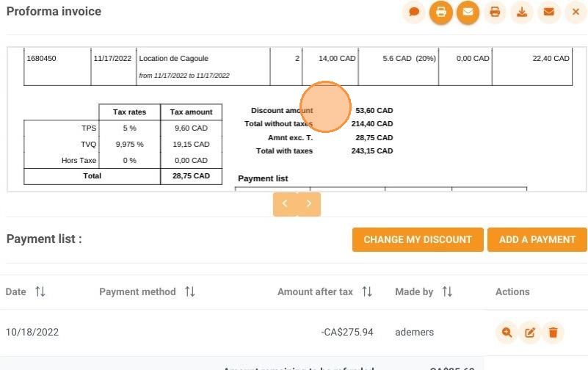
Task: Select payment date 10/18/2022
Action: (x=32, y=332)
